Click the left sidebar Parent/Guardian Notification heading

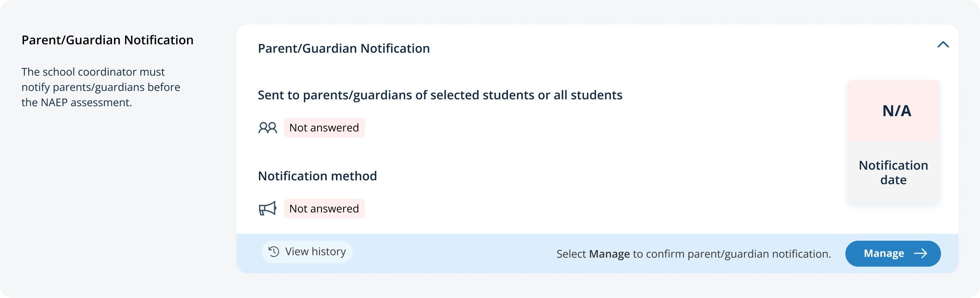click(x=107, y=40)
